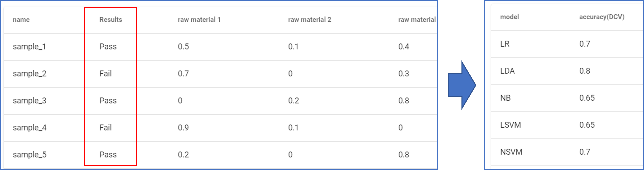
Task: Select the sample_2 name cell
Action: pyautogui.click(x=29, y=74)
